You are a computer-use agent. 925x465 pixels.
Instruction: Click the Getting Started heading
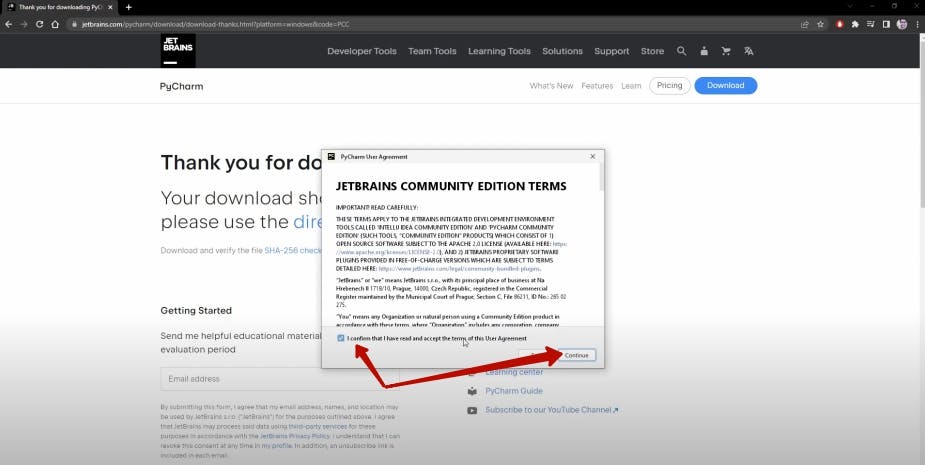[x=196, y=310]
